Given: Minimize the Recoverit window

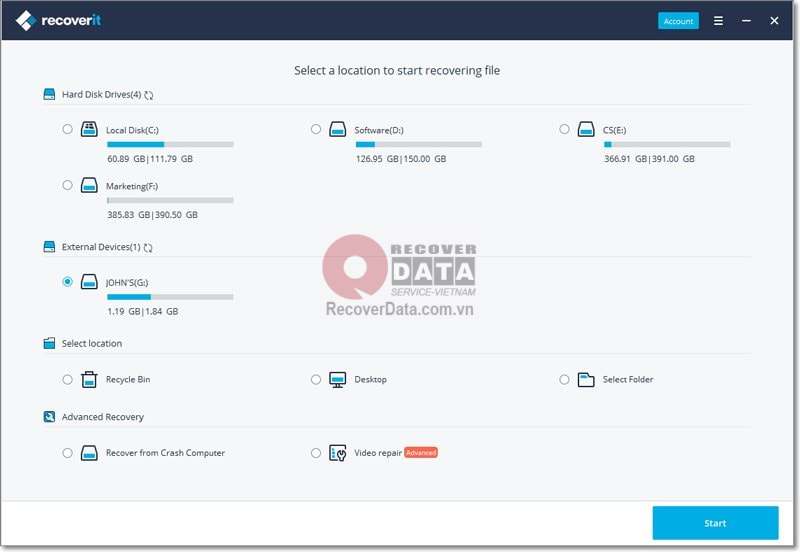Looking at the screenshot, I should coord(746,21).
